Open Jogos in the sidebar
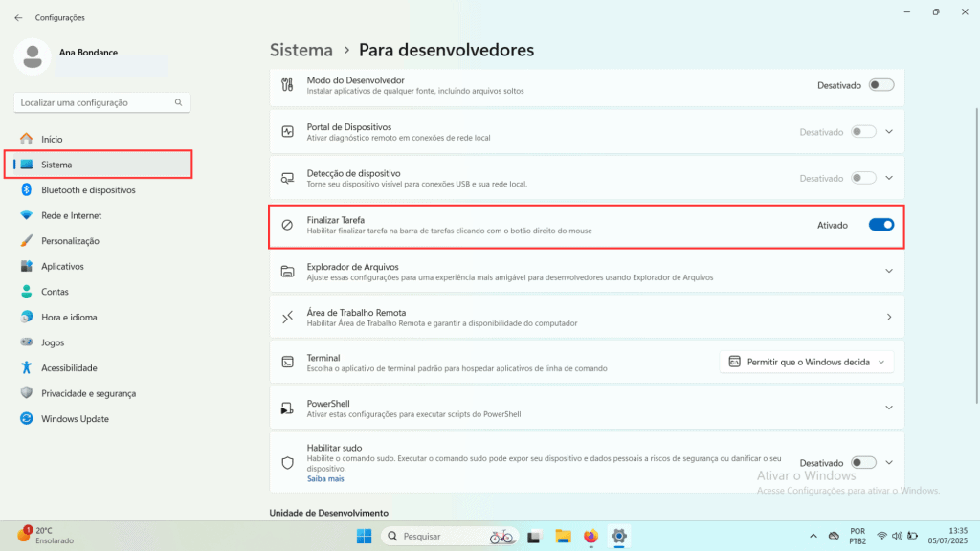This screenshot has width=980, height=551. [101, 342]
